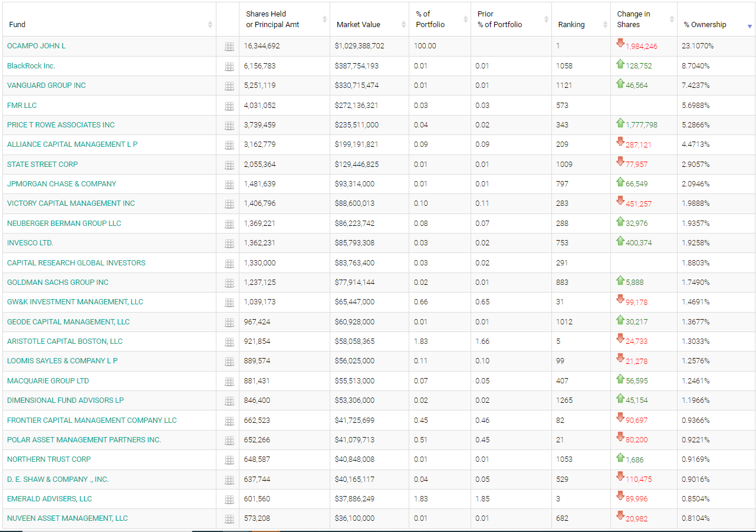Screen dimensions: 756x532
Task: Open grid icon for STATE STREET CORP row
Action: [x=229, y=165]
